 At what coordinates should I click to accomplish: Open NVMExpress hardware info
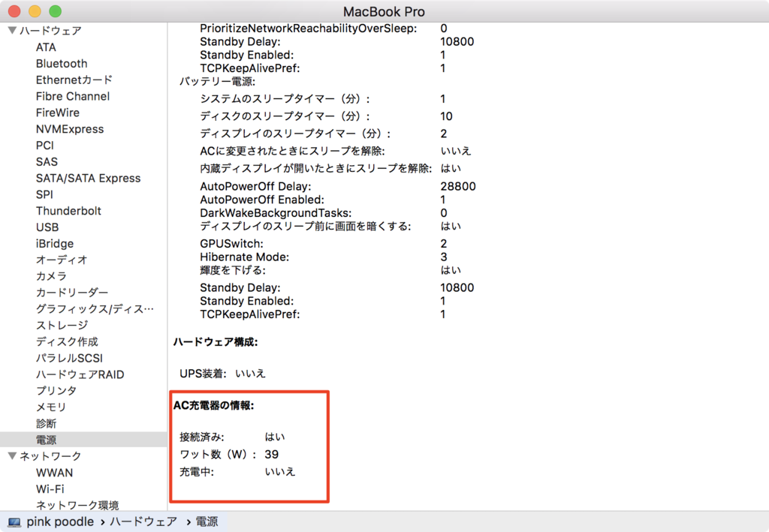70,129
